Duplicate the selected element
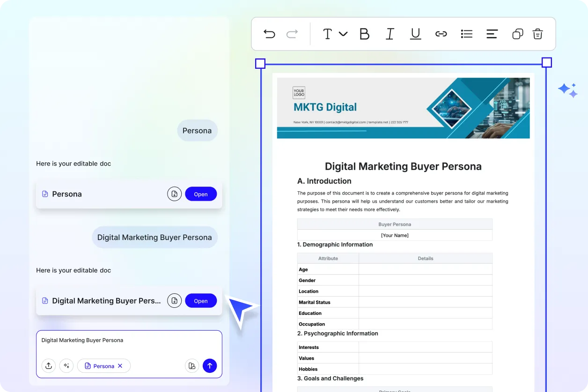 pos(517,34)
